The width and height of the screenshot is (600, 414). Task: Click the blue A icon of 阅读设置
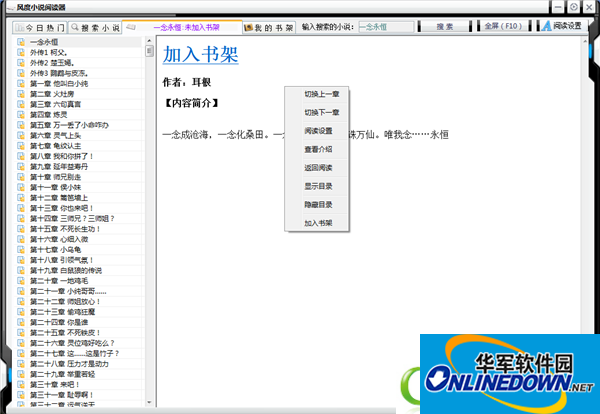click(546, 26)
